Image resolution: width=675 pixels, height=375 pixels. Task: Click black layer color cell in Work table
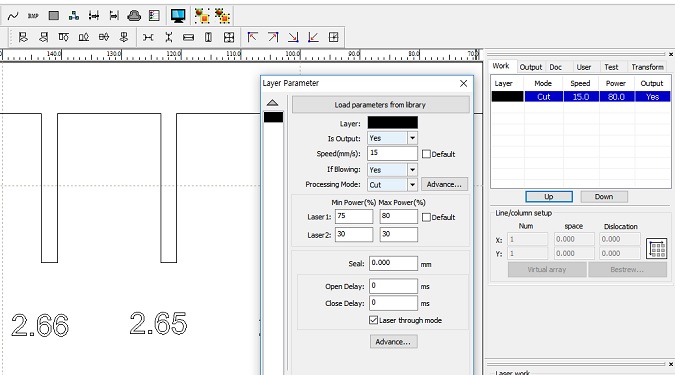tap(508, 96)
